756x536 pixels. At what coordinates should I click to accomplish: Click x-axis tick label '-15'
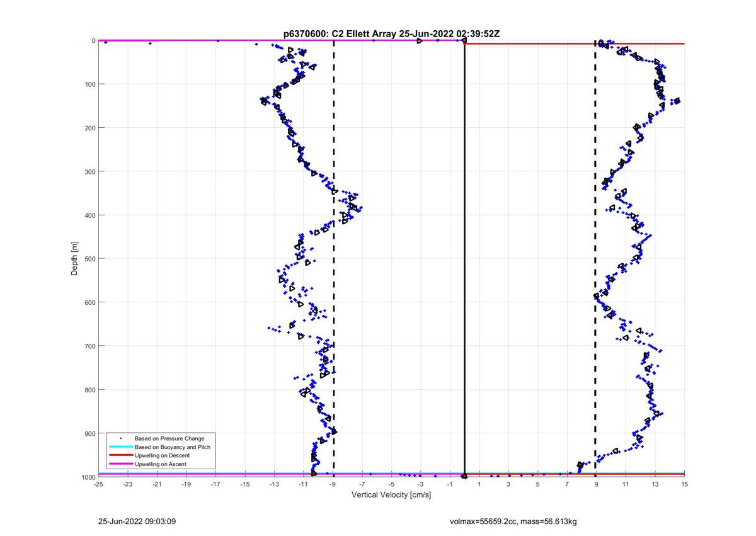tap(245, 485)
